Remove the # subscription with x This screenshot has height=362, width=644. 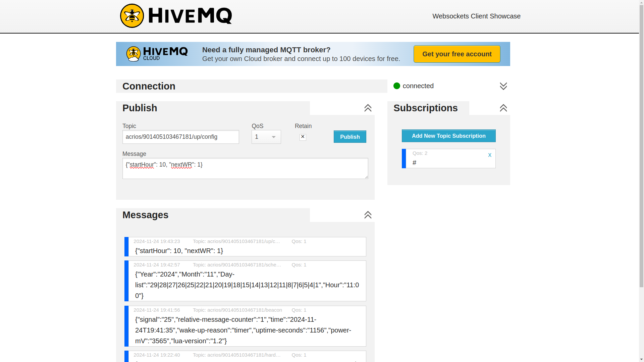pos(490,155)
